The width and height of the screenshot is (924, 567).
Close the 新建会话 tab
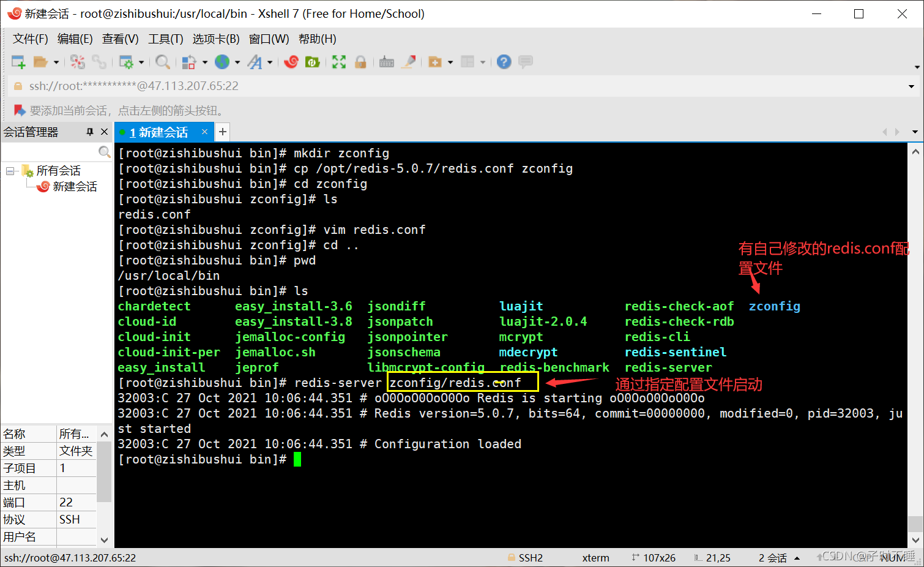pos(204,132)
